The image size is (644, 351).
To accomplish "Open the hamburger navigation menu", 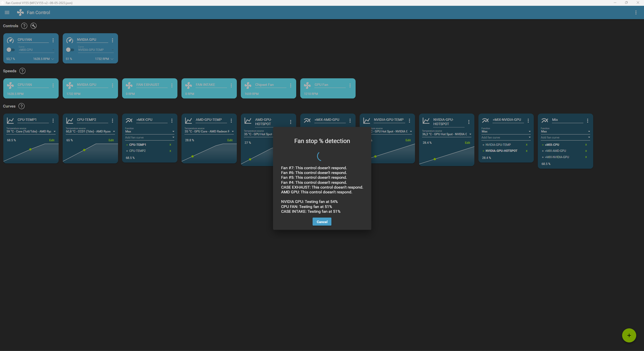I will pos(7,12).
